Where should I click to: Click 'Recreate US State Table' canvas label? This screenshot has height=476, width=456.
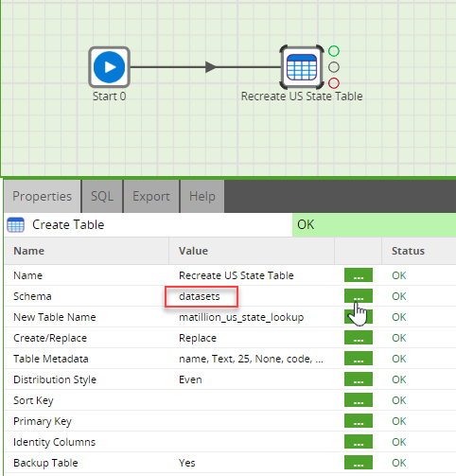pyautogui.click(x=302, y=96)
